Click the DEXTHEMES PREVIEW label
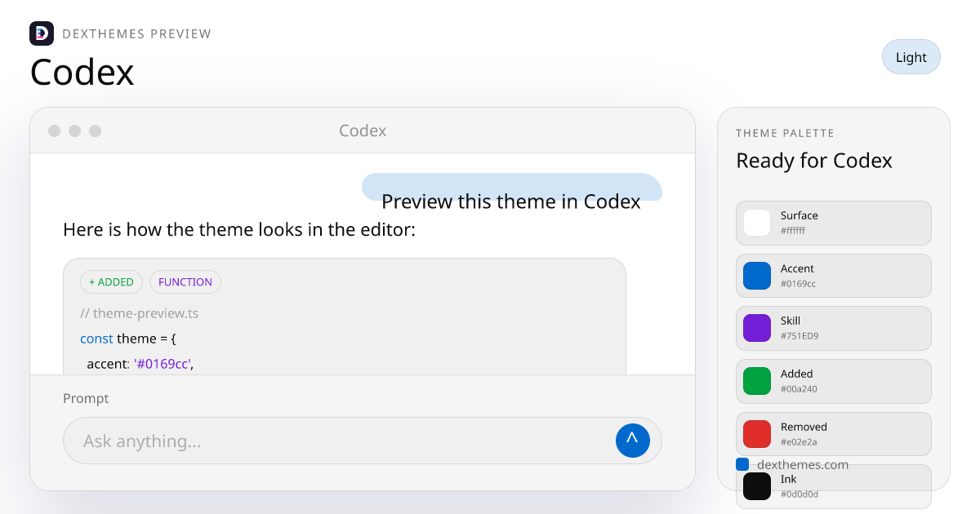The height and width of the screenshot is (514, 980). coord(137,33)
